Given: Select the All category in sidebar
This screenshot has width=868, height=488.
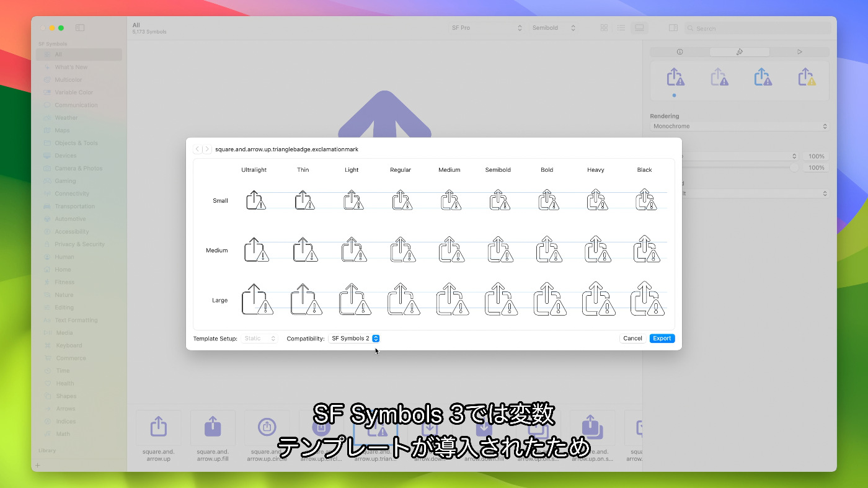Looking at the screenshot, I should [79, 55].
